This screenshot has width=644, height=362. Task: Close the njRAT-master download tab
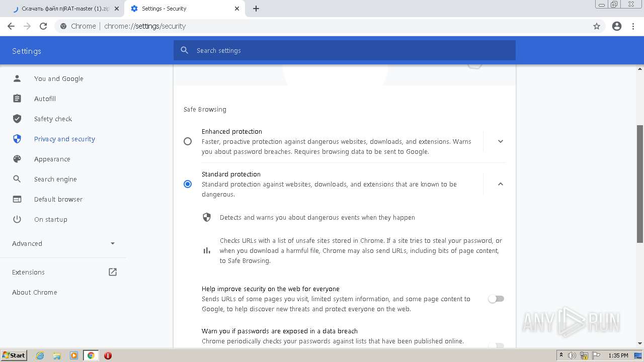[x=117, y=9]
